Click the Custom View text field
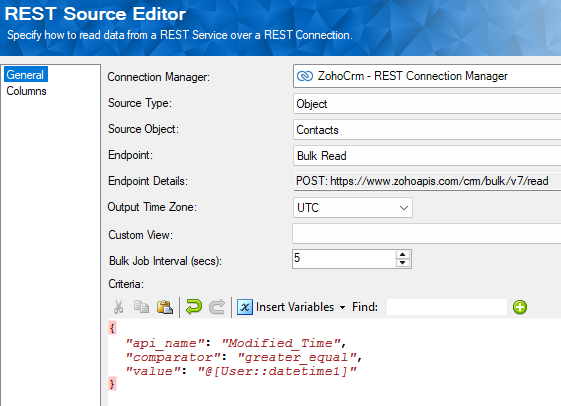Viewport: 561px width, 406px height. (x=426, y=234)
